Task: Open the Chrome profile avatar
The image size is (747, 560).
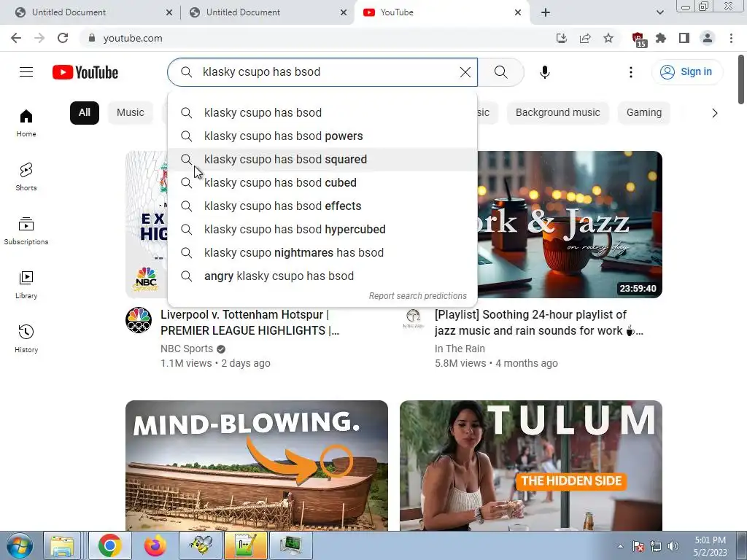Action: [708, 38]
